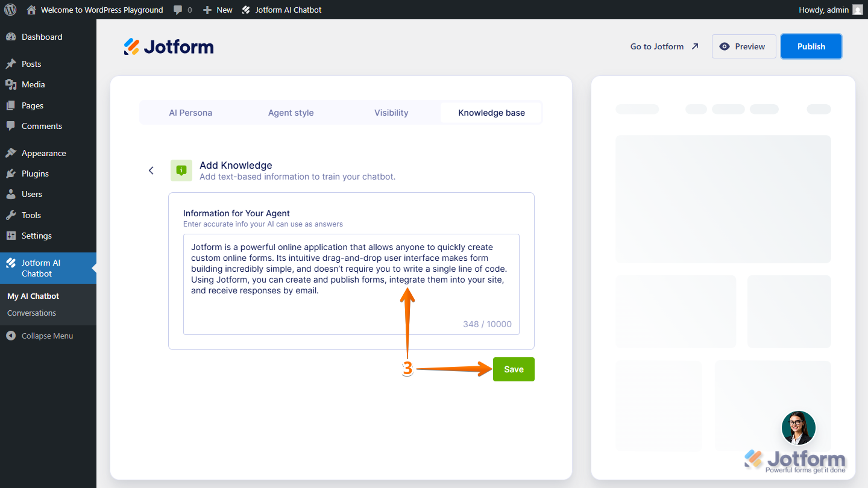Image resolution: width=868 pixels, height=488 pixels.
Task: Open the chatbot avatar bubble
Action: pos(799,428)
